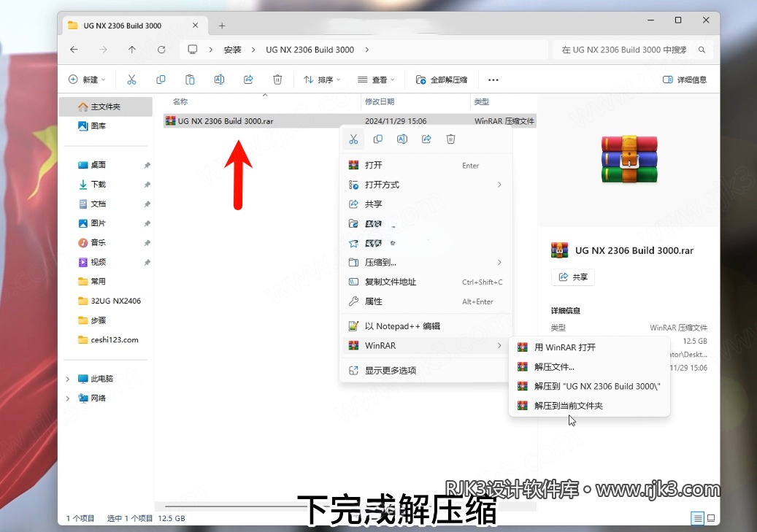Click the horizontal scrollbar at the bottom of the file list
The width and height of the screenshot is (757, 532).
point(345,506)
